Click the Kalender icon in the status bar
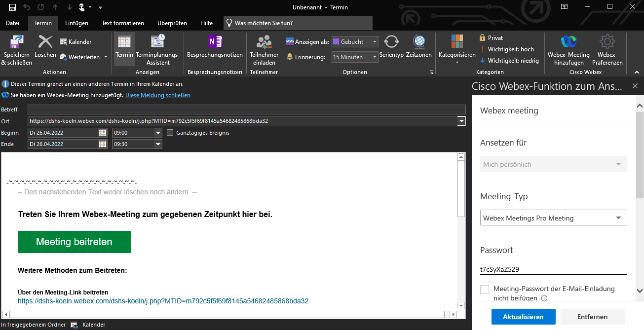The image size is (644, 330). 75,325
